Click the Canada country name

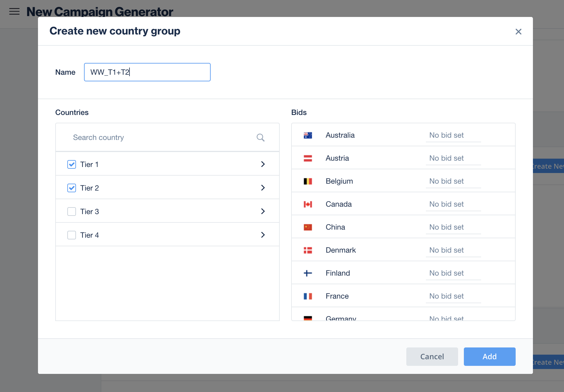tap(339, 204)
